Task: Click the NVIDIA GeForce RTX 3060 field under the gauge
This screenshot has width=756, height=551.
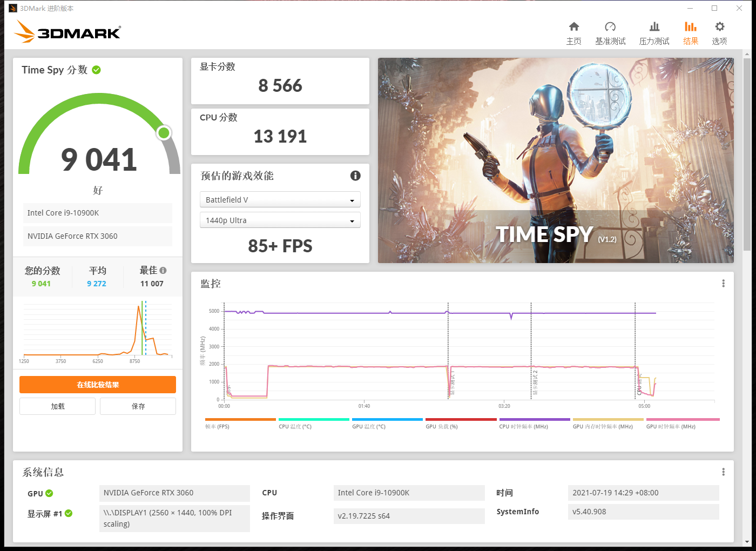Action: 98,236
